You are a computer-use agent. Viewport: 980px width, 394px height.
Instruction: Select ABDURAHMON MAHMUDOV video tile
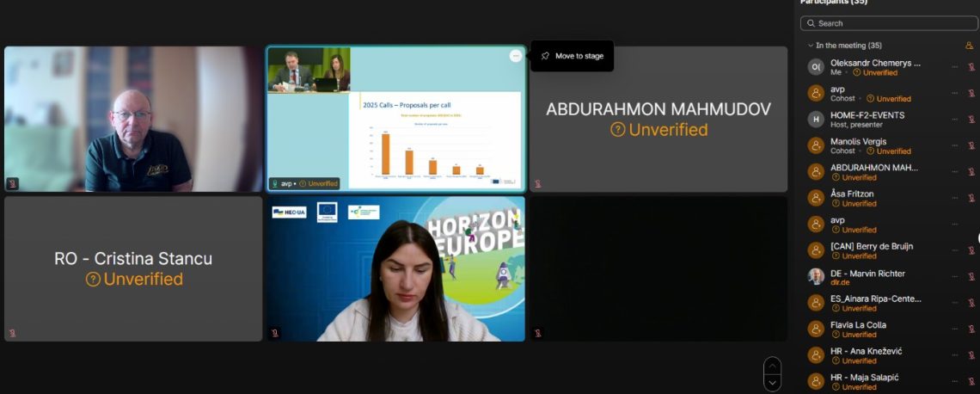coord(658,119)
